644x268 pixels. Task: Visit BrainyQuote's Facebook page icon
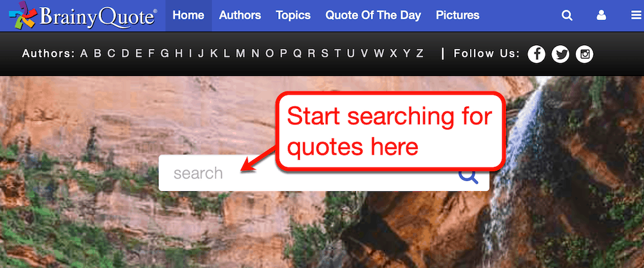(x=536, y=54)
